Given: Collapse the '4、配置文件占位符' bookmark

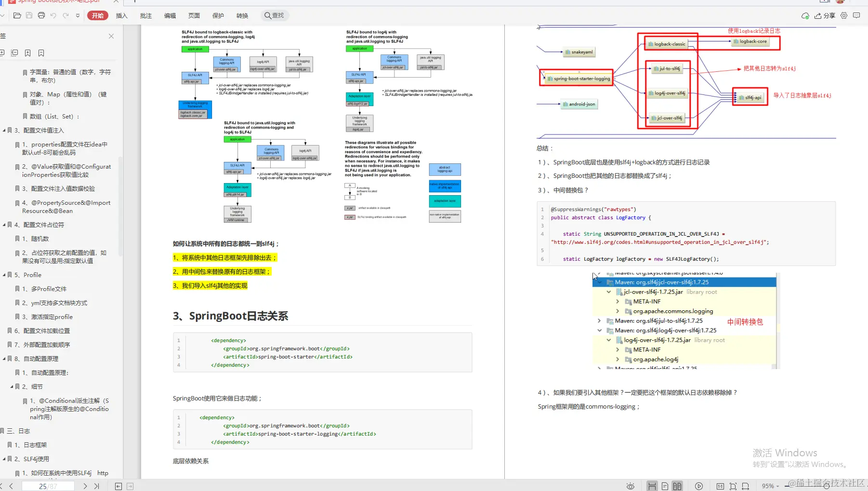Looking at the screenshot, I should (4, 225).
